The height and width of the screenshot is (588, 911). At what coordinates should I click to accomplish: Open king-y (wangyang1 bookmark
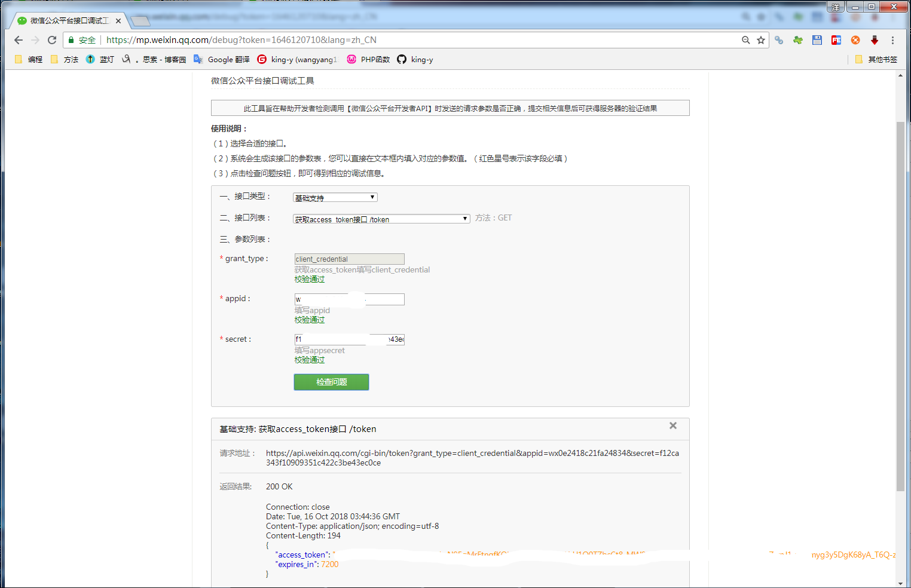(x=297, y=59)
